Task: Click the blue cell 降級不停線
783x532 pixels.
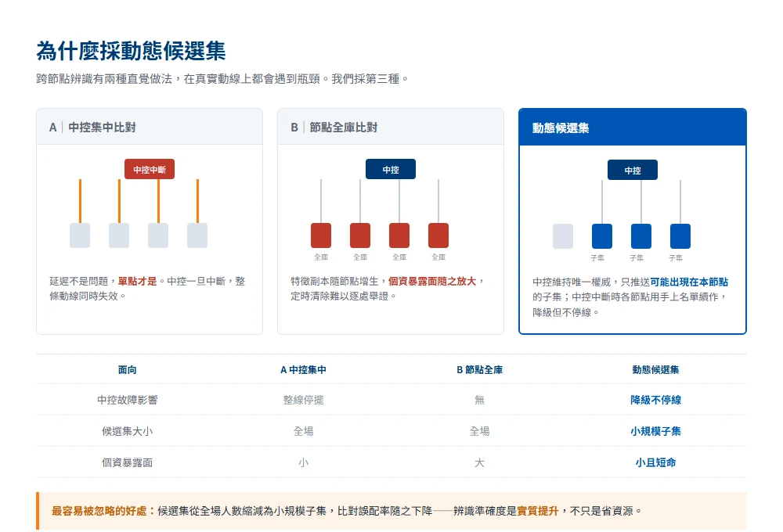Action: pos(655,400)
